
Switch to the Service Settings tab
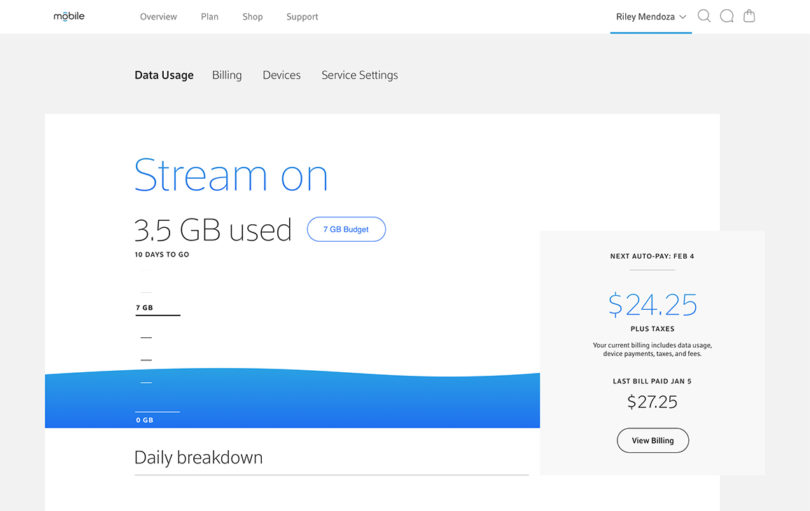click(360, 75)
